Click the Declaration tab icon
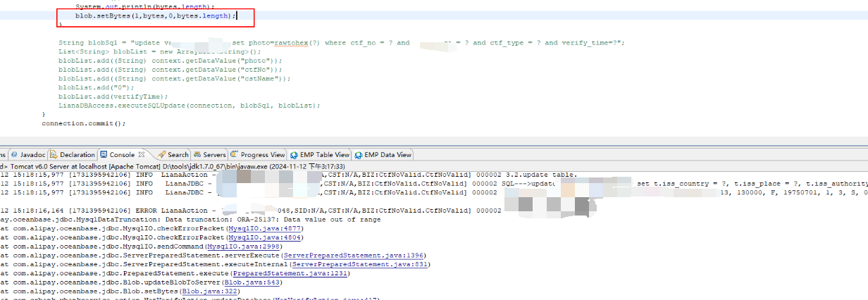 pyautogui.click(x=54, y=155)
